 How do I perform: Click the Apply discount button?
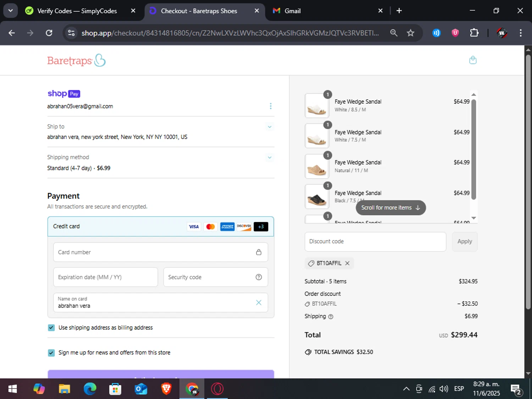[x=465, y=242]
